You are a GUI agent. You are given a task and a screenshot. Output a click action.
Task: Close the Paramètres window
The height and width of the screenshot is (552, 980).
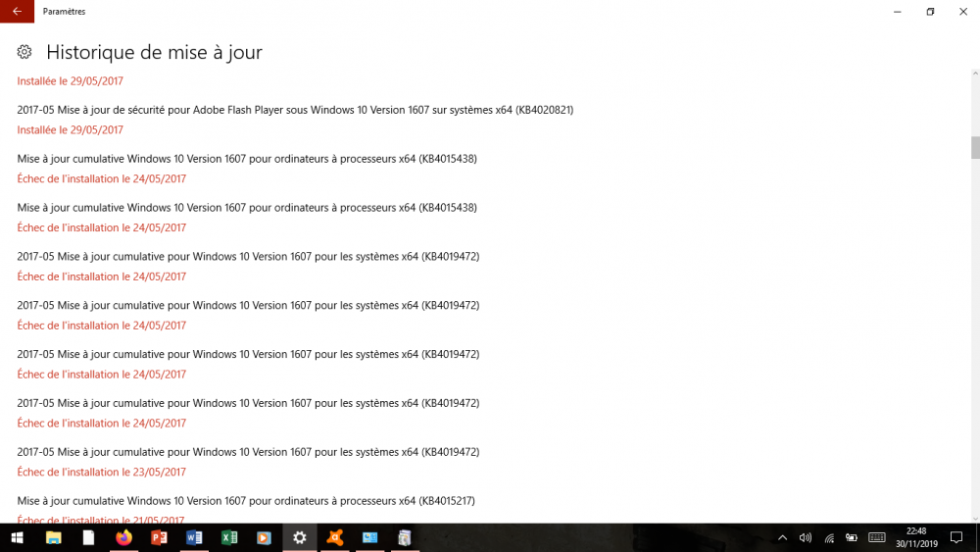[x=963, y=11]
